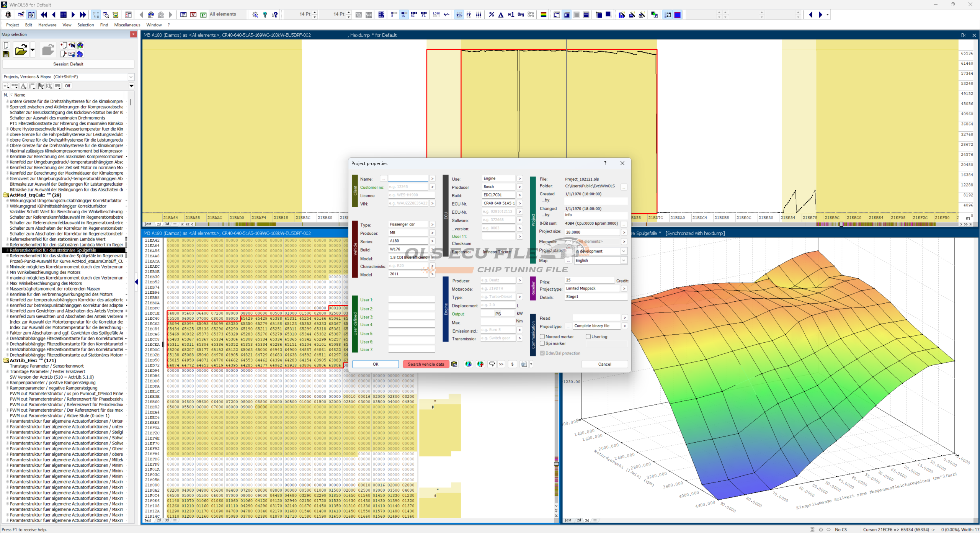The image size is (980, 533).
Task: Open the Map language English dropdown
Action: [x=624, y=260]
